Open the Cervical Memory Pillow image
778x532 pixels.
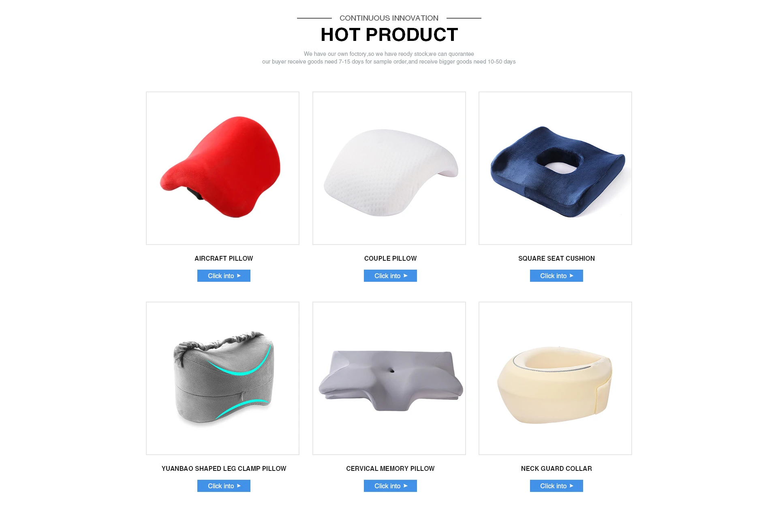389,378
